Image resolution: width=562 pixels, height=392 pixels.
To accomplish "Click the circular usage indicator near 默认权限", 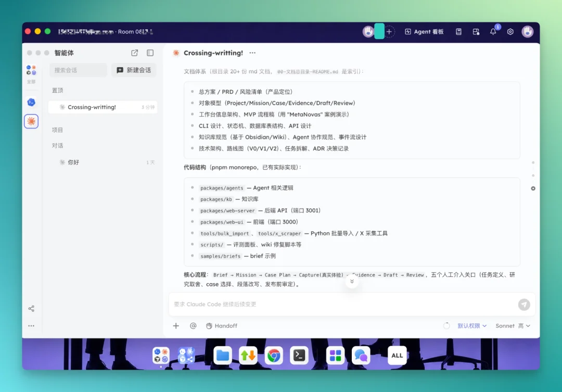I will [446, 326].
